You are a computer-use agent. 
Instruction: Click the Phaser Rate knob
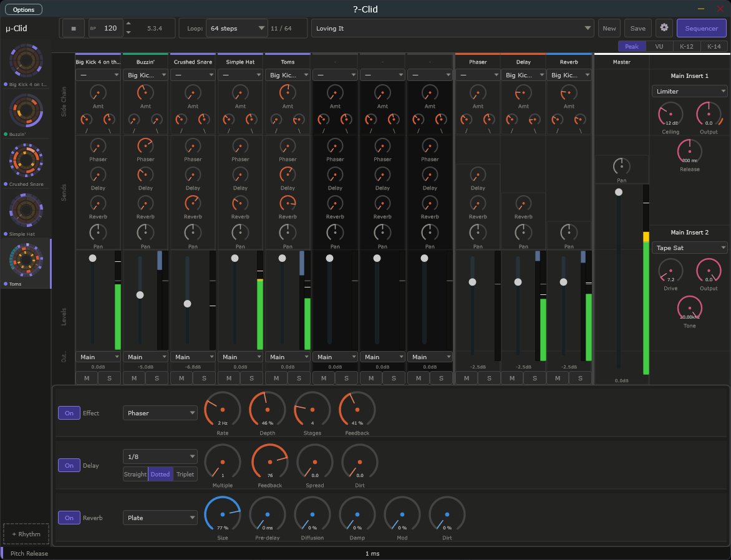pyautogui.click(x=223, y=410)
